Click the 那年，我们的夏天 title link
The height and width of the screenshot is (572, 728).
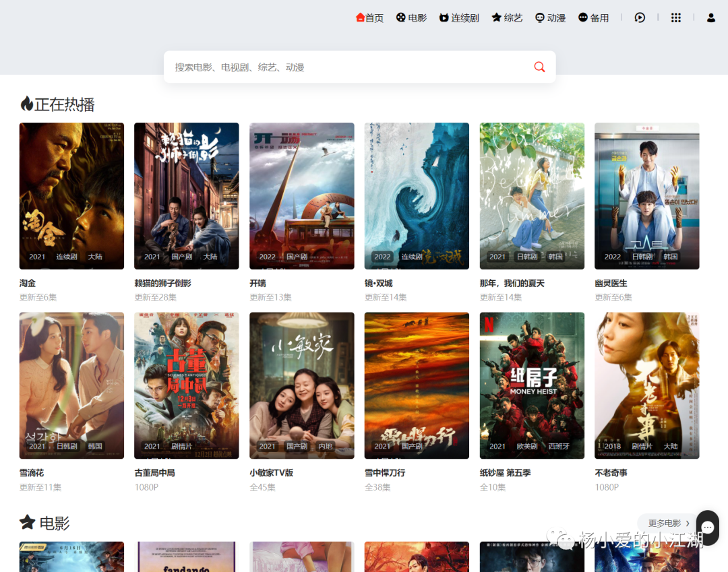tap(512, 283)
